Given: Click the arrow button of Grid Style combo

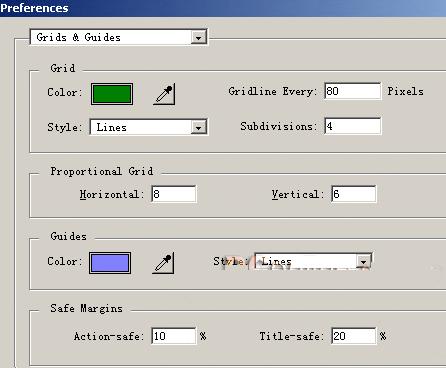Looking at the screenshot, I should 199,127.
